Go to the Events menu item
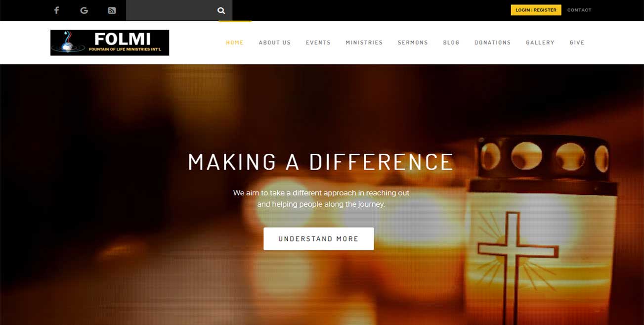644x325 pixels. (318, 43)
